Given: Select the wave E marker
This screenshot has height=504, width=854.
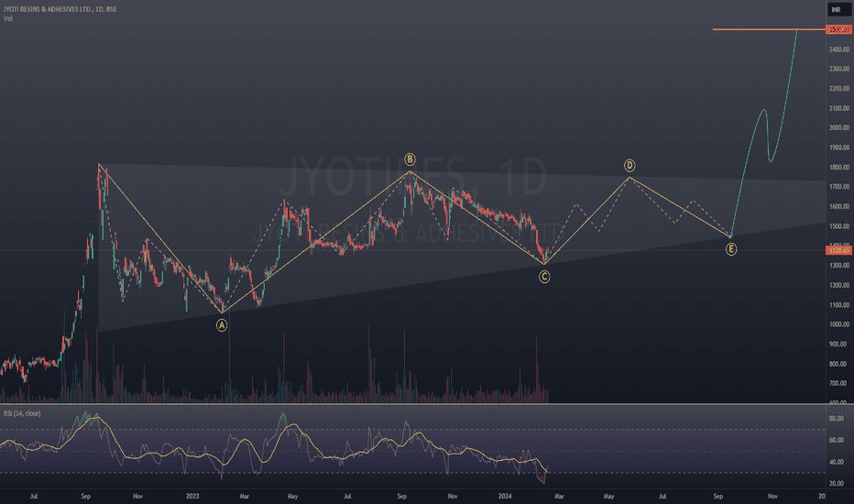Looking at the screenshot, I should pos(731,249).
